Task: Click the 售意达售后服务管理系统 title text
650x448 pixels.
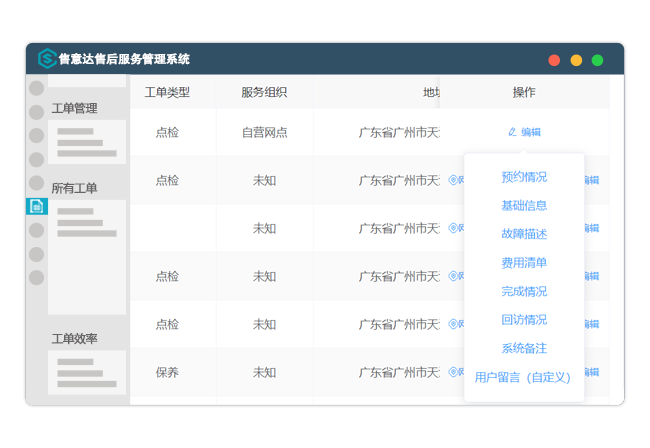Action: tap(124, 59)
